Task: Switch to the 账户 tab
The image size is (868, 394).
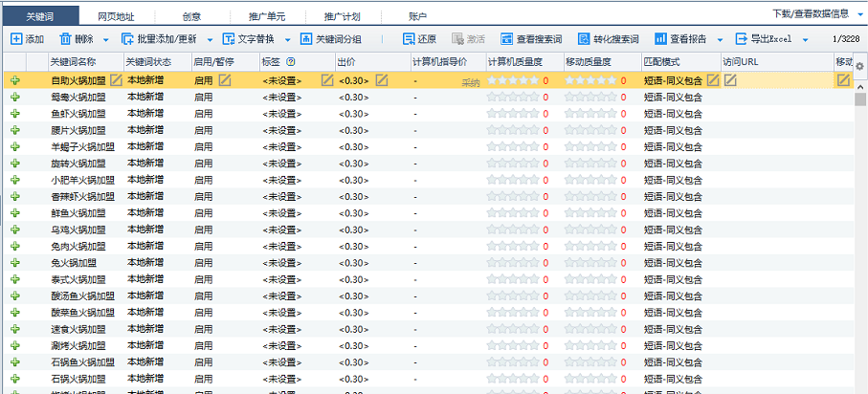Action: 418,16
